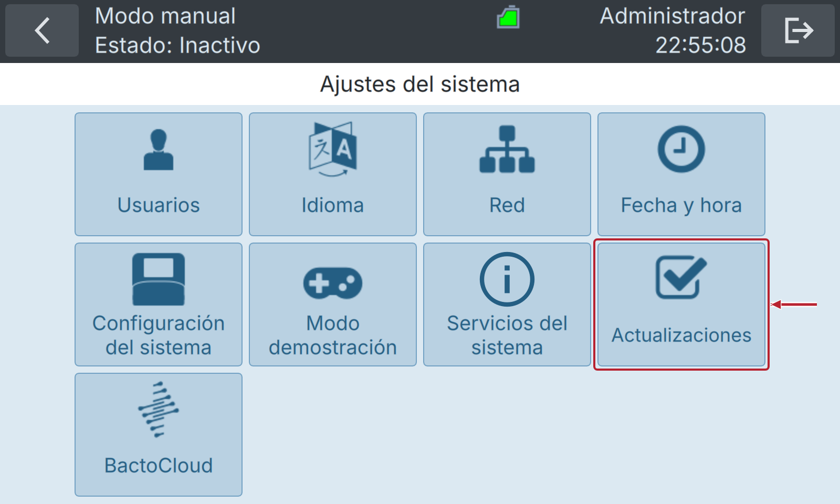The image size is (840, 504).
Task: Open the Usuarios settings tile
Action: 159,174
